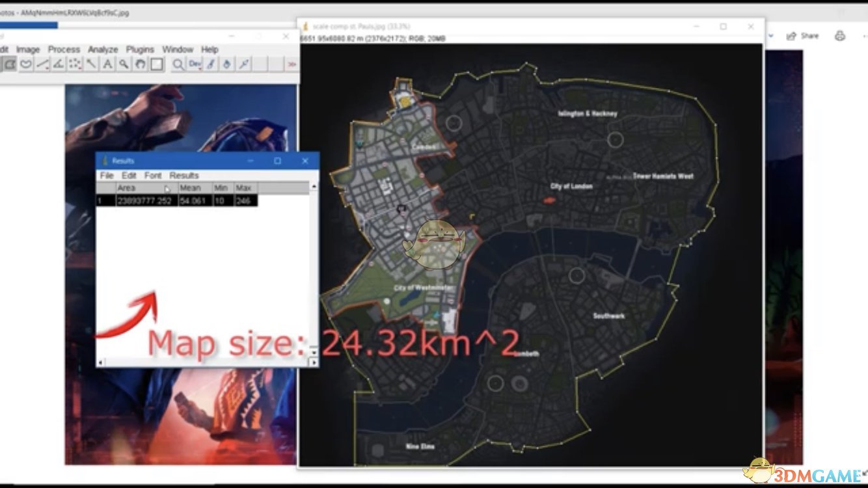Screen dimensions: 868x488
Task: Close the scale comp map image window
Action: (751, 27)
